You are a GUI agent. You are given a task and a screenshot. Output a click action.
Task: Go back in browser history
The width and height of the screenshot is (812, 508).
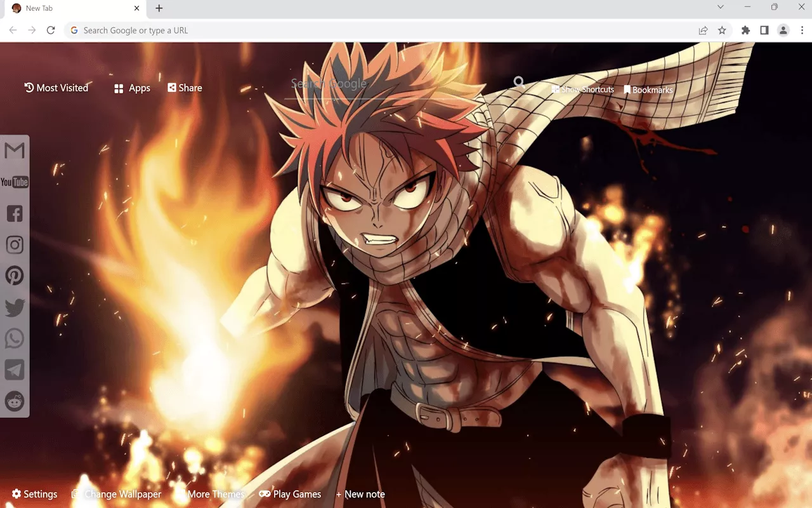tap(13, 30)
